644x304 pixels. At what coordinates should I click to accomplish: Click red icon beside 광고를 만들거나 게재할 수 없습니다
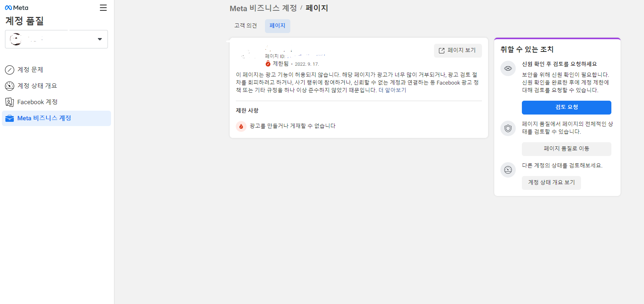click(x=241, y=126)
